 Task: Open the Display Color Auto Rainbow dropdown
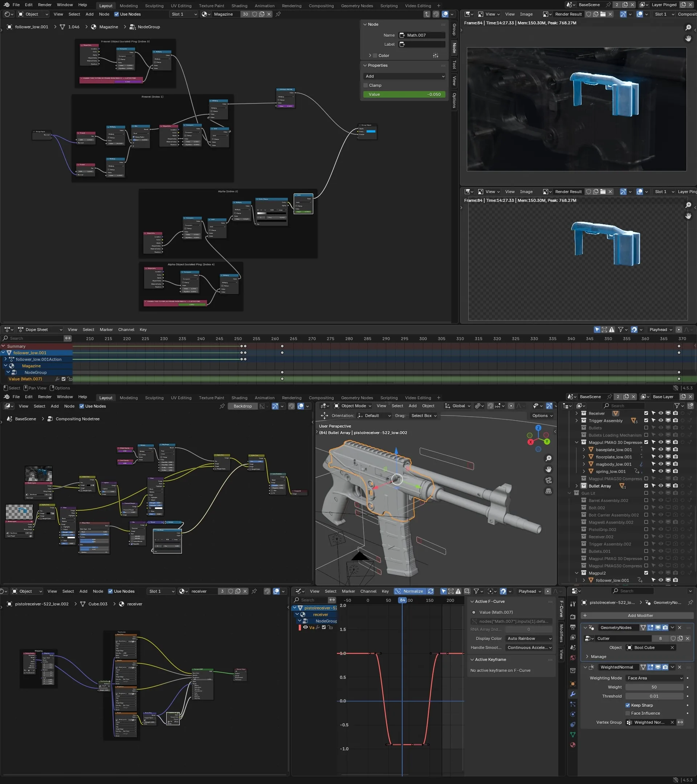click(529, 638)
